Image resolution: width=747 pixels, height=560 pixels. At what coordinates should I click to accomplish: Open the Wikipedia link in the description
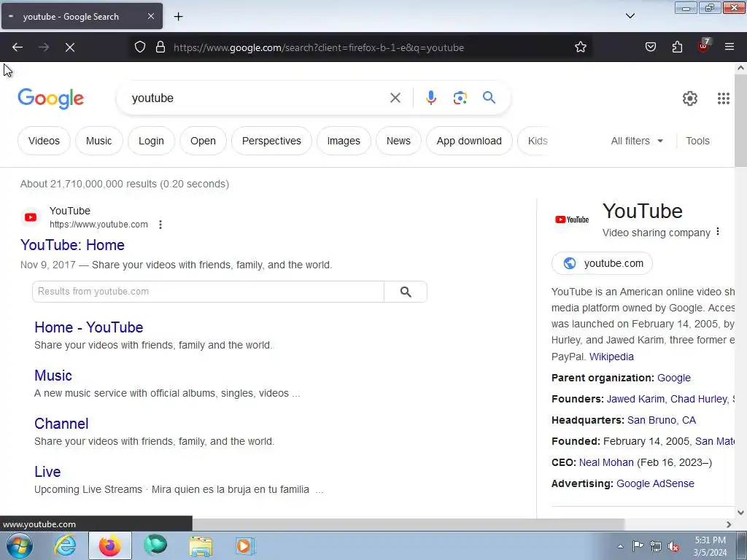tap(611, 357)
